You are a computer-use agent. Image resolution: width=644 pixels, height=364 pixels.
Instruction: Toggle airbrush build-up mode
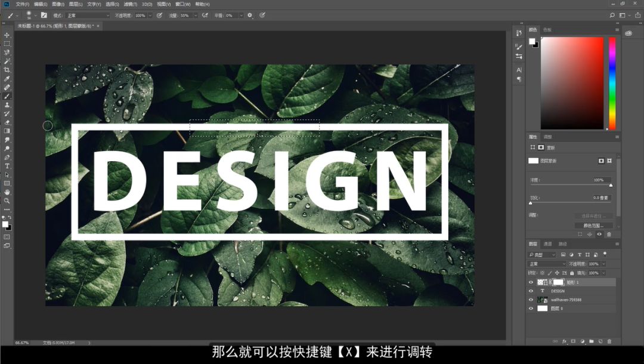[x=205, y=15]
